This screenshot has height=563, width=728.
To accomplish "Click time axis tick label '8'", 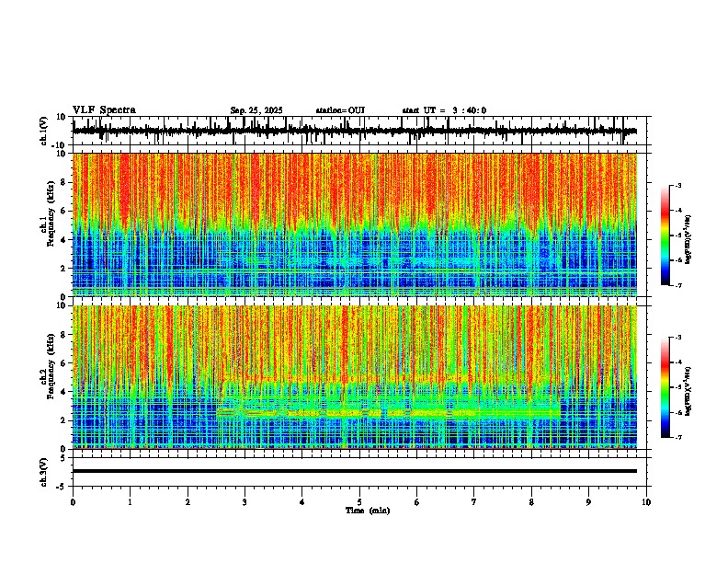I will point(531,502).
